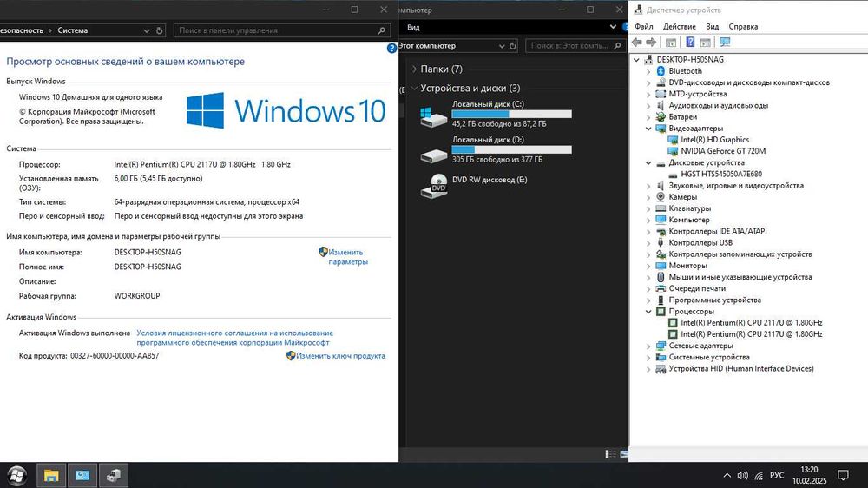The image size is (868, 488).
Task: Click the Forward arrow in Device Manager toolbar
Action: (x=651, y=42)
